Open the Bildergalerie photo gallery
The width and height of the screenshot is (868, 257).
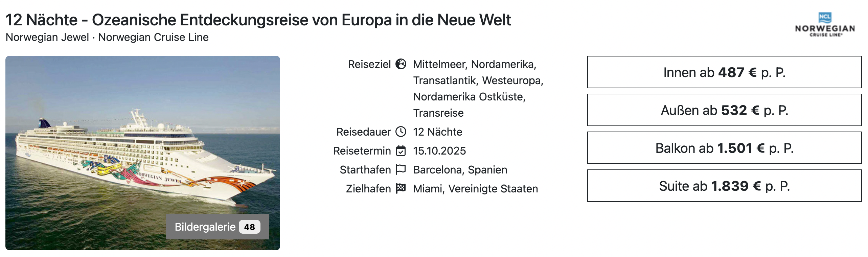[205, 227]
